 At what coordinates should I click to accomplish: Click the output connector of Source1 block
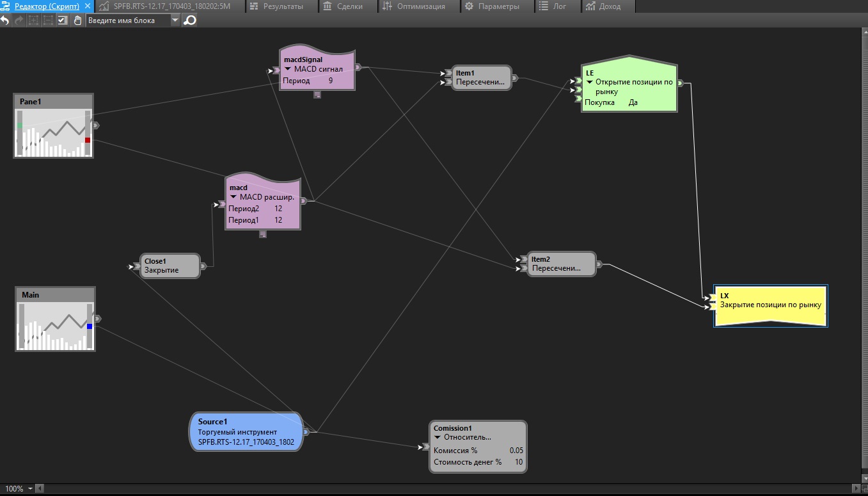(306, 432)
